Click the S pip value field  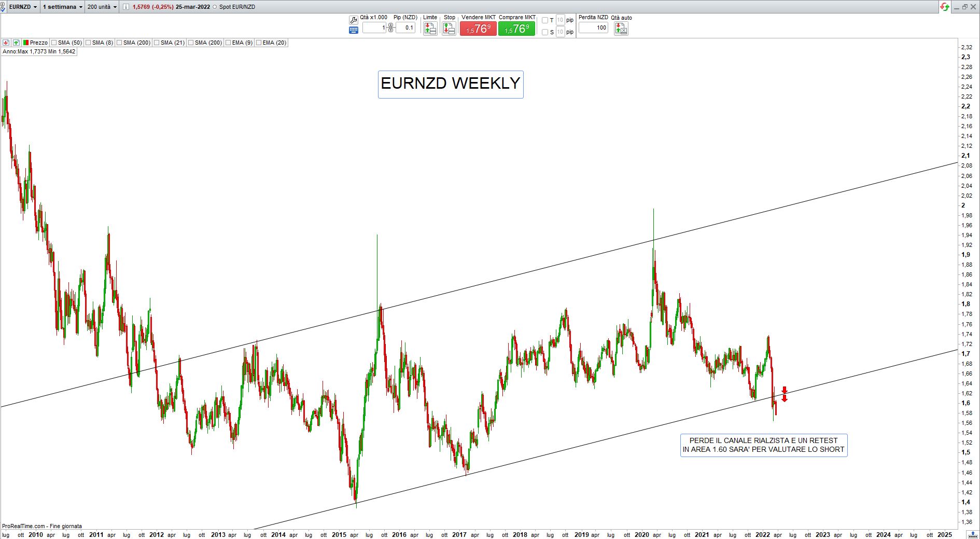pyautogui.click(x=560, y=32)
